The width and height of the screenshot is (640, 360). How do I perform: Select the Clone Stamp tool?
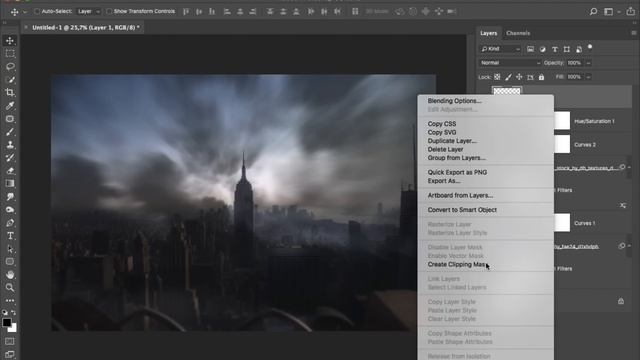click(x=10, y=145)
